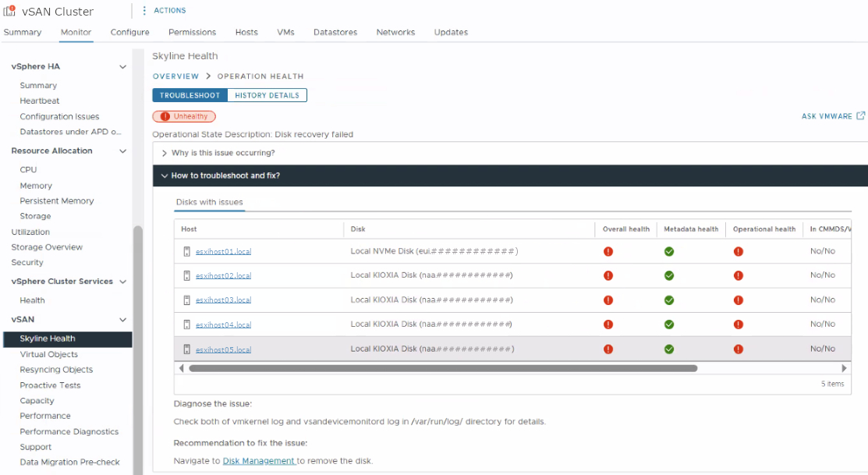
Task: Follow the Disk Management link
Action: pos(258,461)
